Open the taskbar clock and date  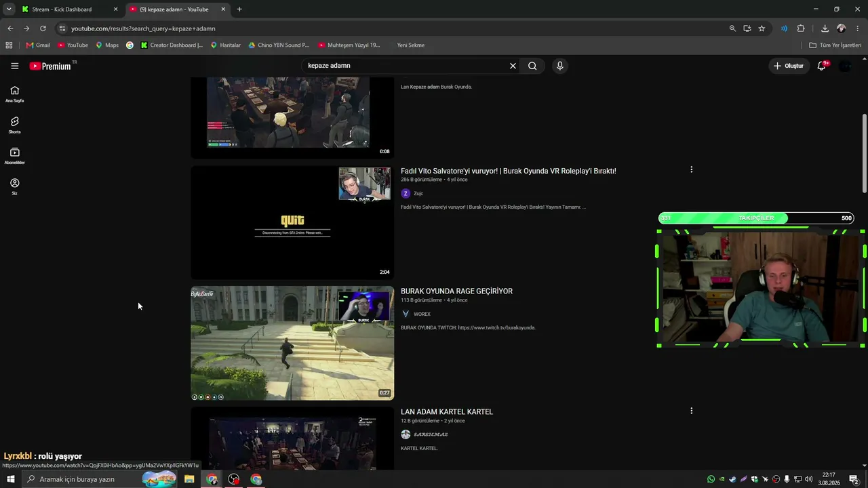click(829, 479)
